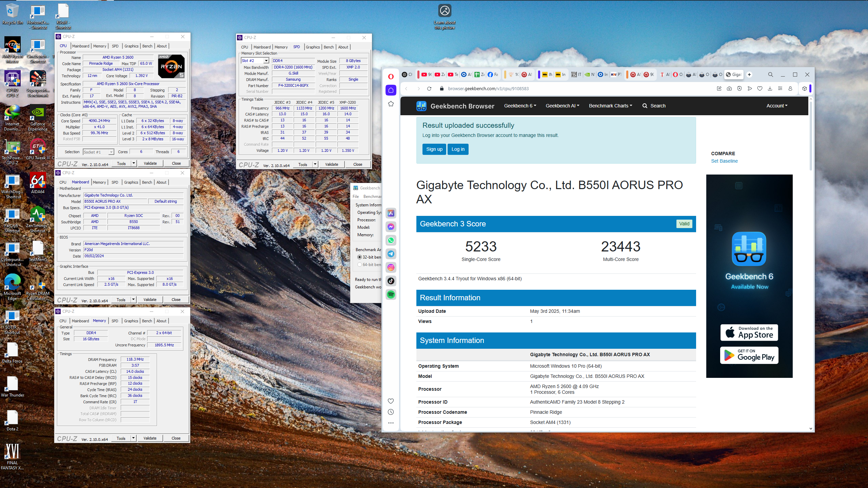Open browser profile account icon
This screenshot has width=868, height=488.
[x=790, y=89]
